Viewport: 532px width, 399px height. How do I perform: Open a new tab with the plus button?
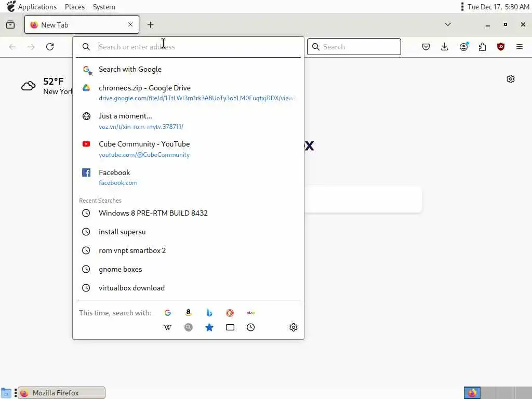[x=150, y=25]
